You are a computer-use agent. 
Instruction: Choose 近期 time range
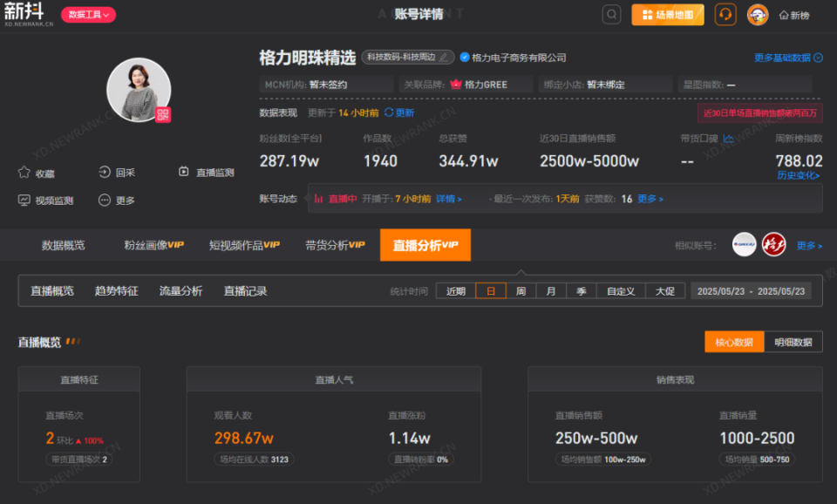click(x=456, y=291)
